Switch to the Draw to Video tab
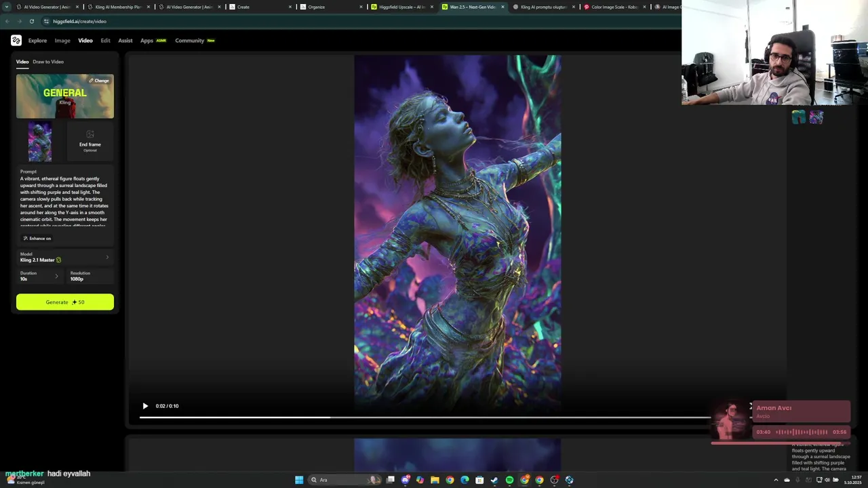The height and width of the screenshot is (488, 868). point(48,62)
